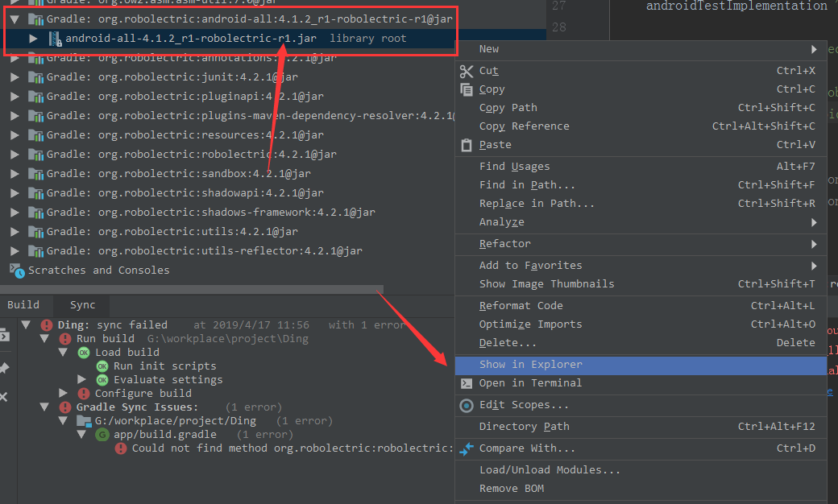Expand the Evaluate settings node
The image size is (838, 504).
click(x=81, y=379)
